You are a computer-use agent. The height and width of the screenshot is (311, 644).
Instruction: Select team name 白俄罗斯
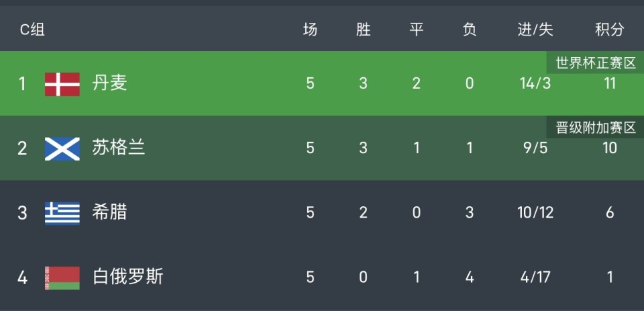point(127,277)
